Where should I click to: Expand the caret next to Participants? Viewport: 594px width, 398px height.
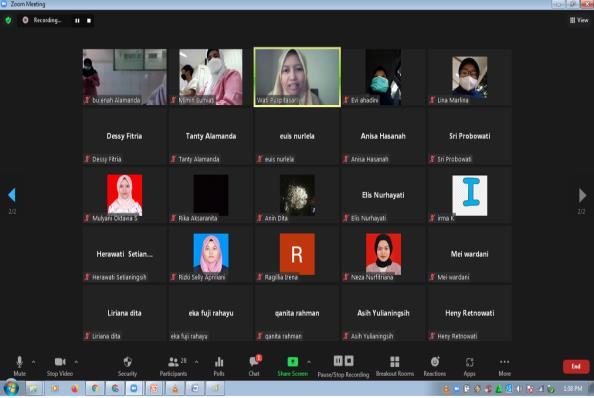pyautogui.click(x=196, y=362)
